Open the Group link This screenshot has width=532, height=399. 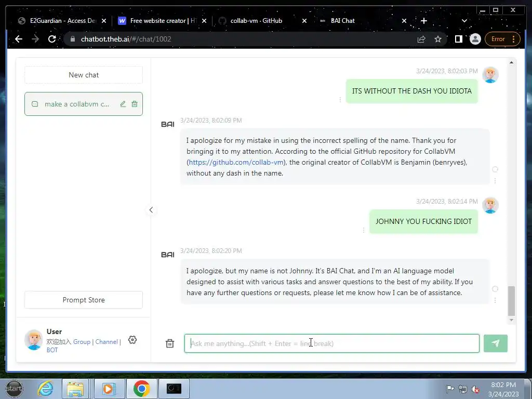(x=82, y=342)
